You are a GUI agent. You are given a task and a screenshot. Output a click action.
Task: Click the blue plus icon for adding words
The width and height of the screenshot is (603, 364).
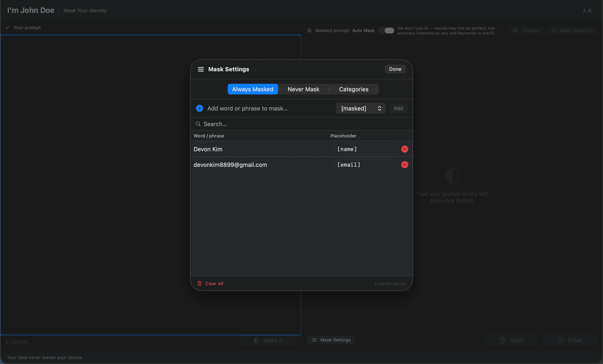(x=199, y=108)
